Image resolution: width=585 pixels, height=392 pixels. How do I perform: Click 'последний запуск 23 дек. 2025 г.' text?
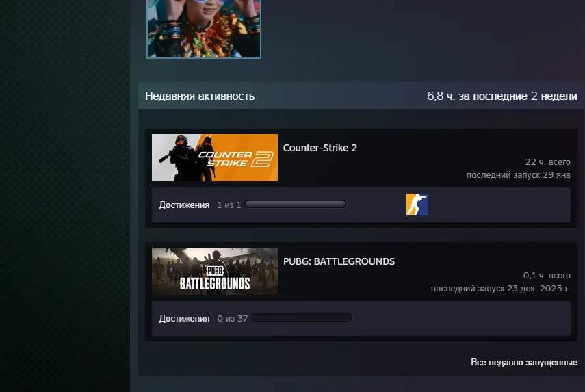[x=501, y=289]
